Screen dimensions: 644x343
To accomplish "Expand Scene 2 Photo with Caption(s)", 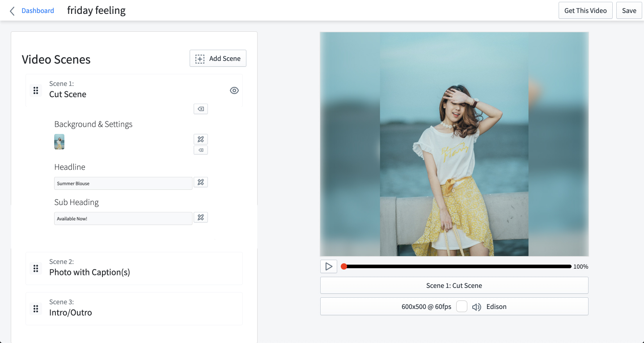I will click(x=134, y=268).
